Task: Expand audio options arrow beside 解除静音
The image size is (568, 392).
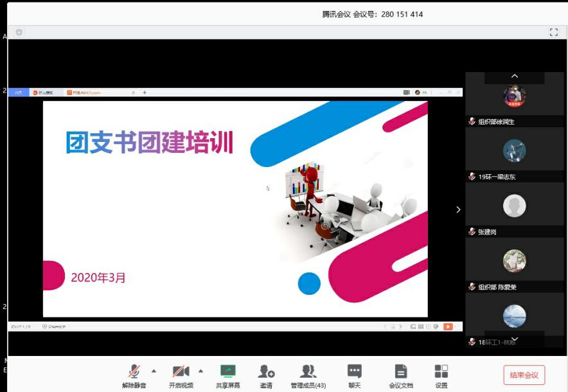Action: 154,371
